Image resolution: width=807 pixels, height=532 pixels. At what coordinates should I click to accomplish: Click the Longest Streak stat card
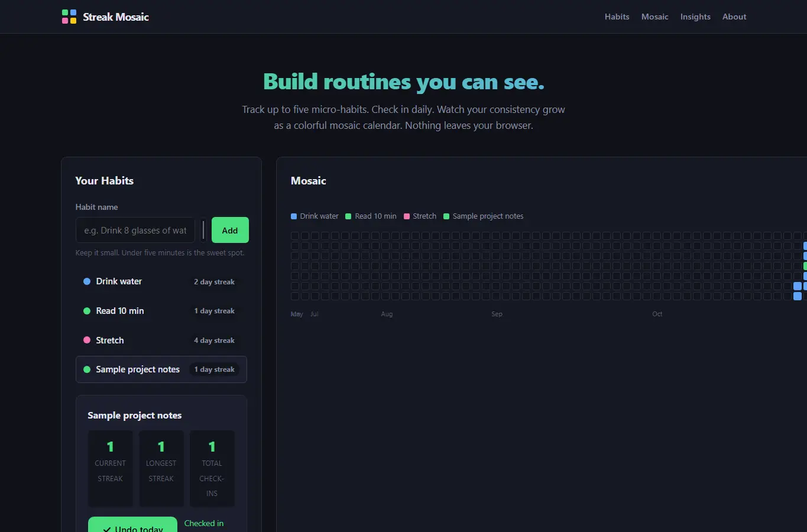click(x=161, y=469)
